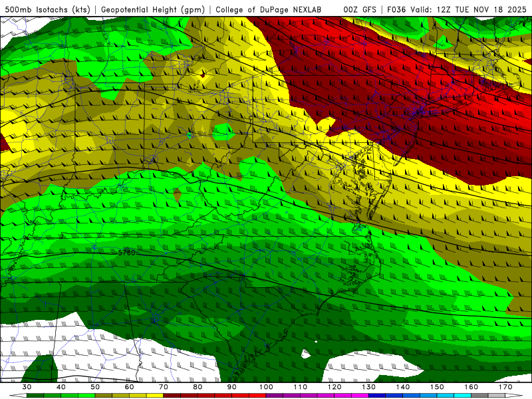Click the 'F036 Valid: 12Z TUE NOV 18 2025' text
This screenshot has width=532, height=399.
[x=457, y=9]
